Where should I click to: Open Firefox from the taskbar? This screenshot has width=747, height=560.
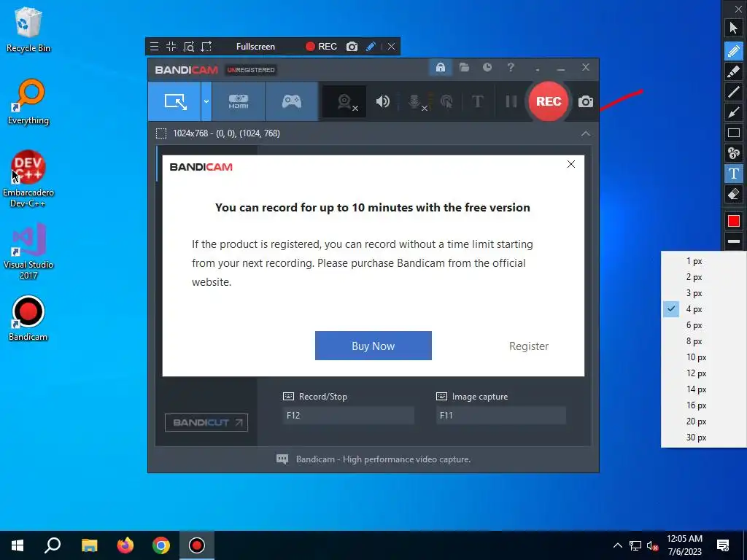pos(125,545)
